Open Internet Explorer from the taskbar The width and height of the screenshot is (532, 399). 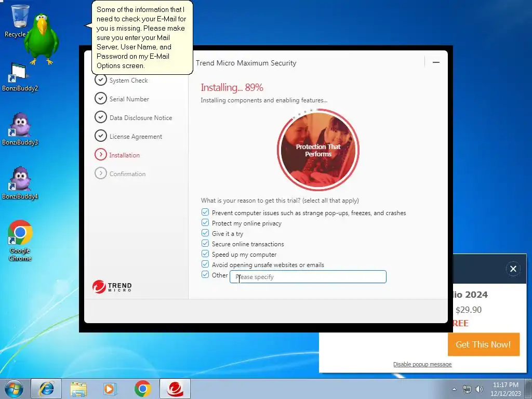click(46, 389)
